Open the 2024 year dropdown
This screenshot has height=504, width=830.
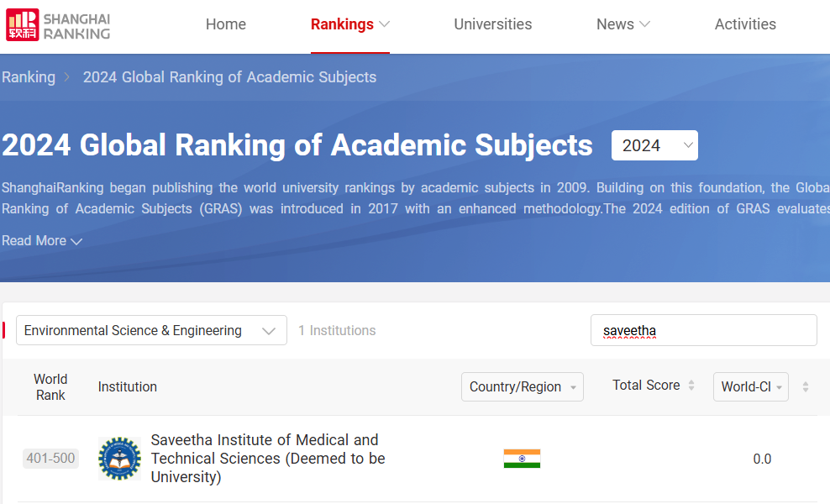(x=654, y=145)
